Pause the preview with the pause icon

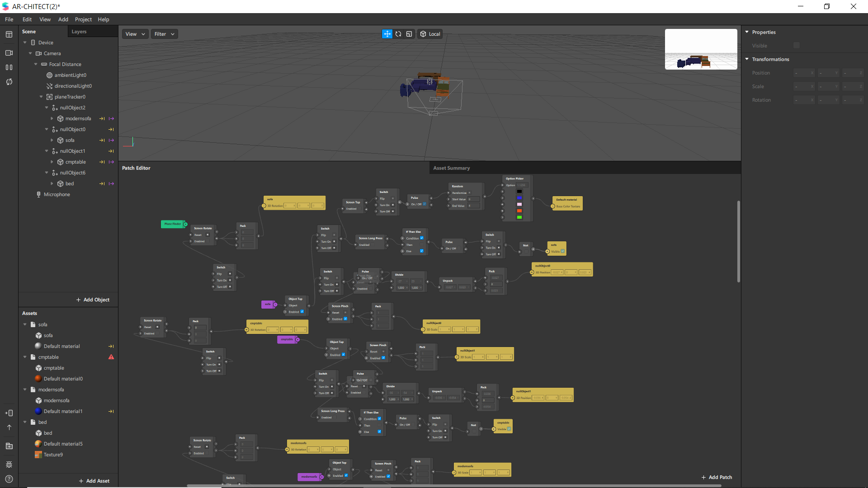pos(9,67)
